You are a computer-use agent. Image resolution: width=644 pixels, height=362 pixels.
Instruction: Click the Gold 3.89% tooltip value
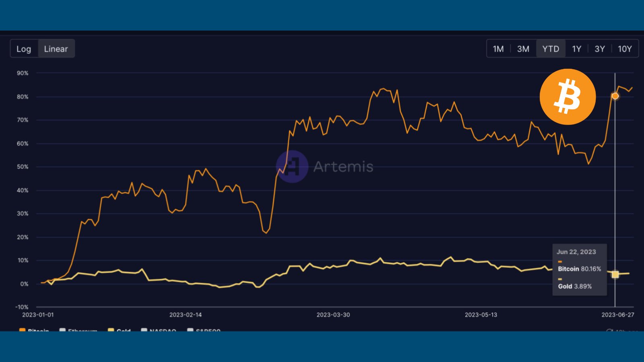(x=575, y=286)
